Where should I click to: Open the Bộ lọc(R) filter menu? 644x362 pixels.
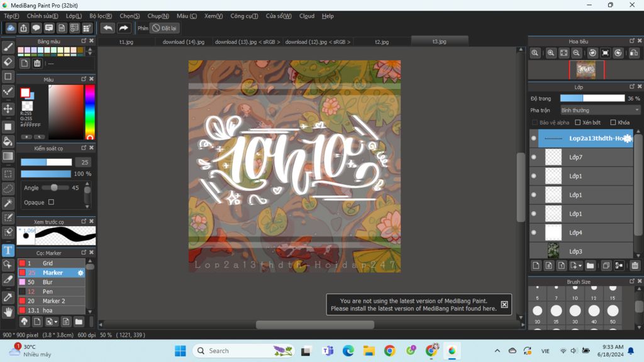(x=101, y=16)
